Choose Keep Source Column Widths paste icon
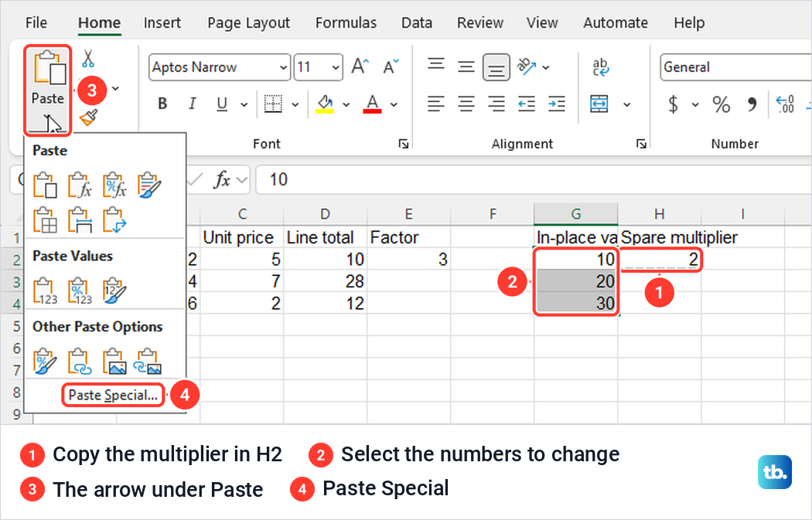Viewport: 812px width, 520px height. [x=80, y=220]
